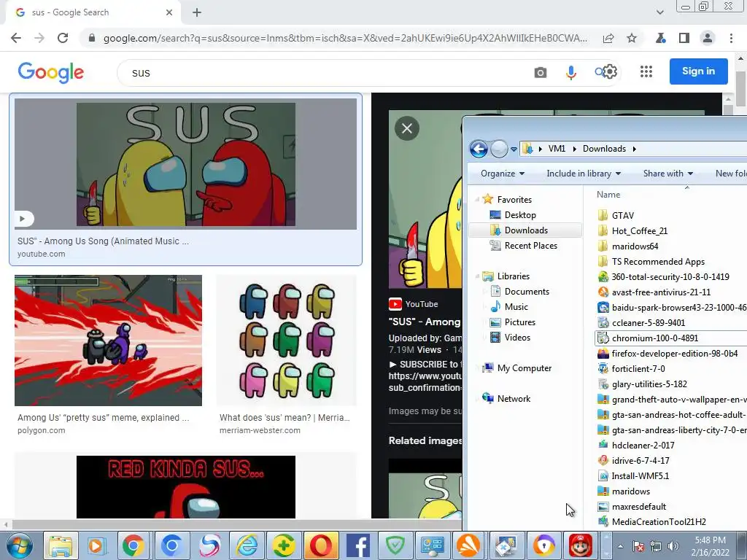Open Facebook taskbar shortcut
Image resolution: width=747 pixels, height=560 pixels.
[357, 545]
